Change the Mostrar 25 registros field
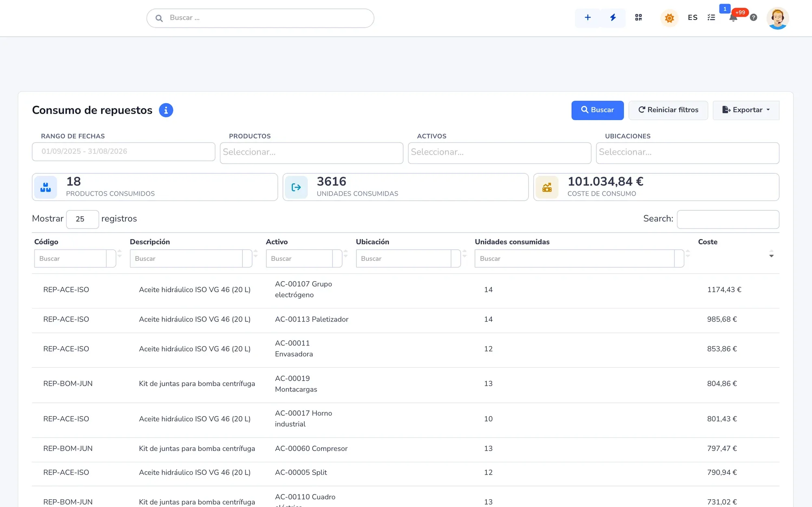The width and height of the screenshot is (812, 507). pos(82,219)
